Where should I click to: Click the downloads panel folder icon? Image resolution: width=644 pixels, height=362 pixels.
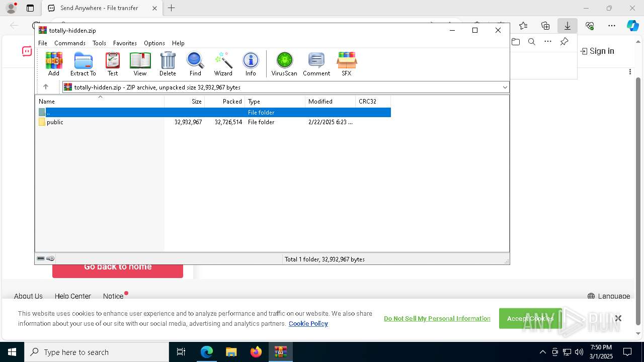(x=516, y=42)
